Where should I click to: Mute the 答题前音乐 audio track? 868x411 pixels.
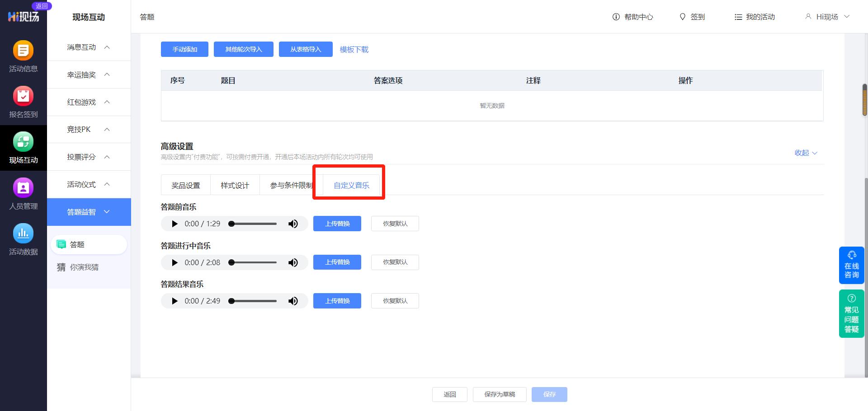click(x=293, y=224)
